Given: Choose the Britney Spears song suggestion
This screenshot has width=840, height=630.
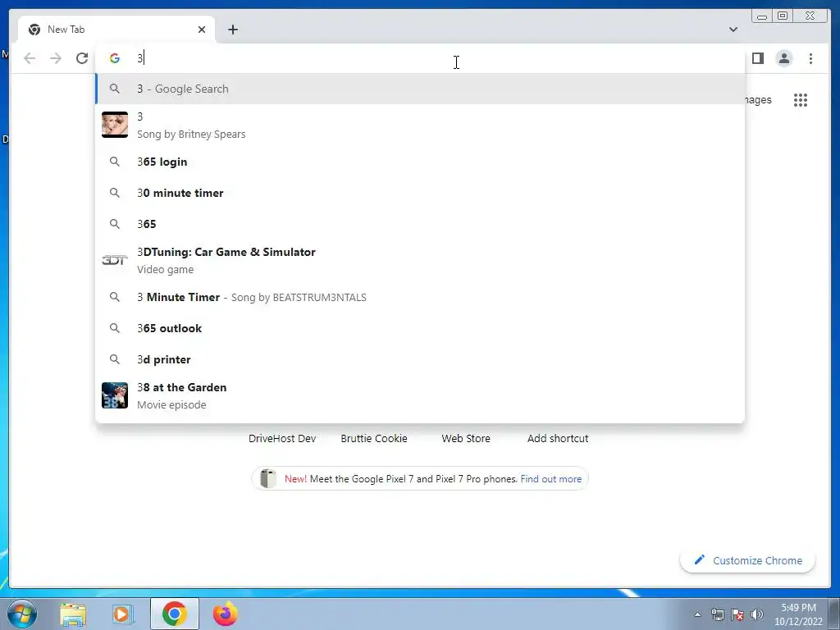Looking at the screenshot, I should click(420, 125).
